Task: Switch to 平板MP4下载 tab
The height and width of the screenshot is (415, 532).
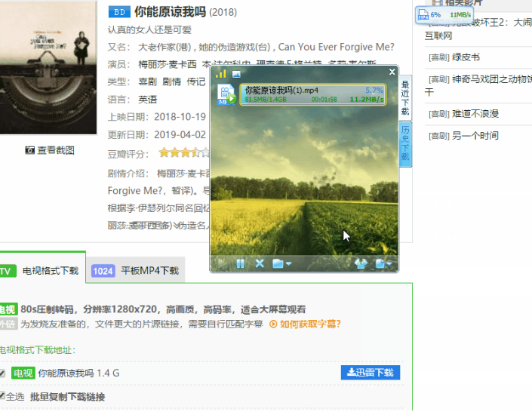Action: [x=135, y=270]
